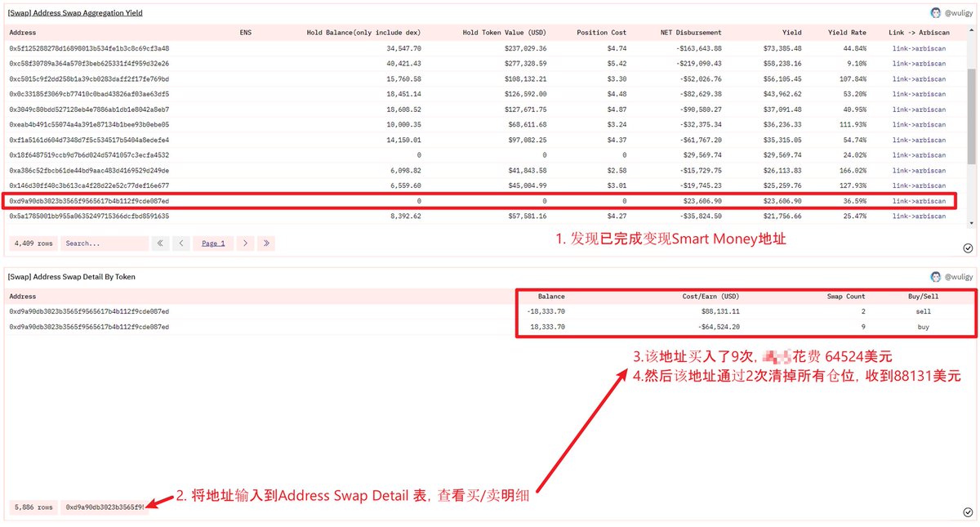
Task: Go to next page with single right chevron
Action: 245,243
